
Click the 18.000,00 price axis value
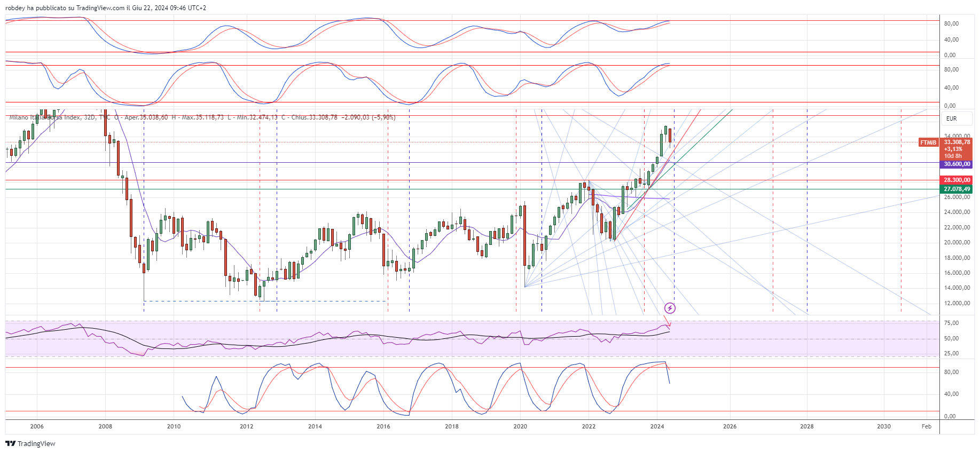coord(957,258)
